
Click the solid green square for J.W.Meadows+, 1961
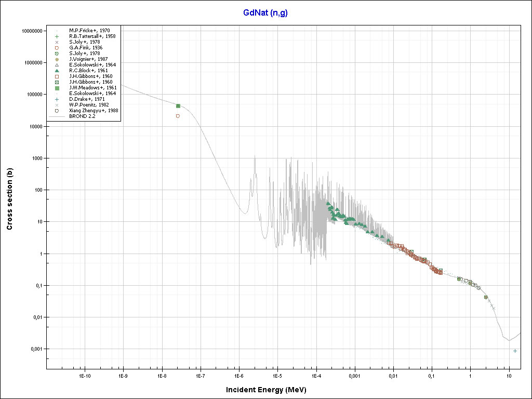57,88
